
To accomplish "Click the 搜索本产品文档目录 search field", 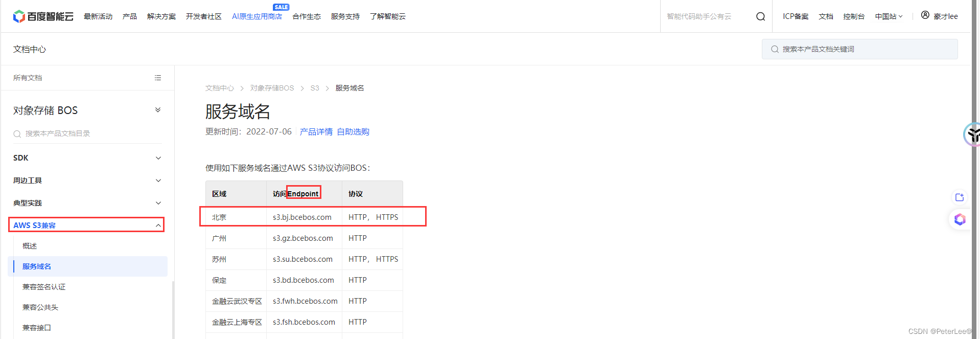I will click(x=87, y=133).
